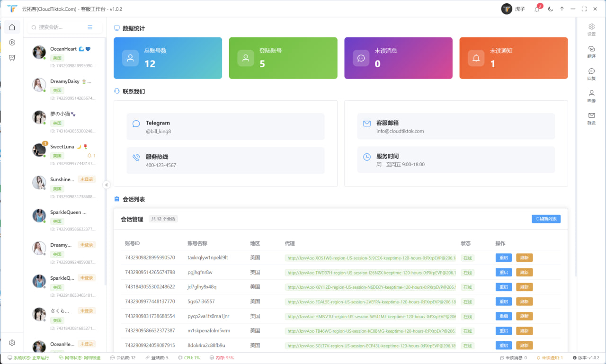Collapse the conversation list using the edge chevron
Screen dimensions: 606x364
[x=107, y=185]
